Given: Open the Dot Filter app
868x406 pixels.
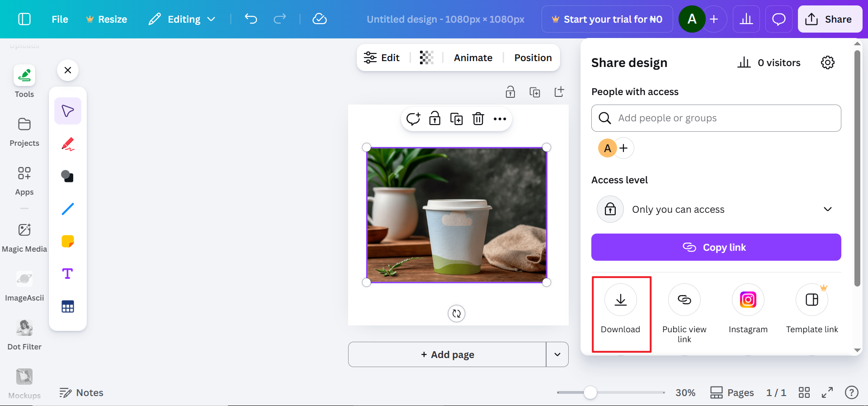Looking at the screenshot, I should [x=24, y=335].
